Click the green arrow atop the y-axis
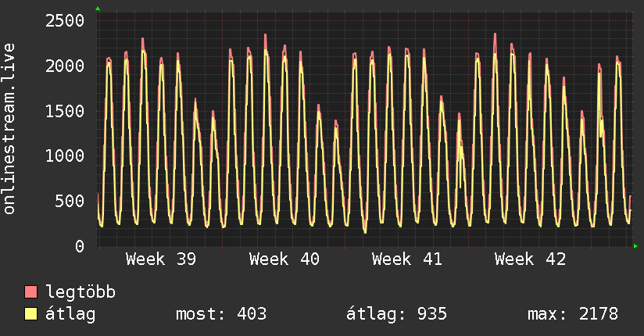644x336 pixels. pos(98,9)
